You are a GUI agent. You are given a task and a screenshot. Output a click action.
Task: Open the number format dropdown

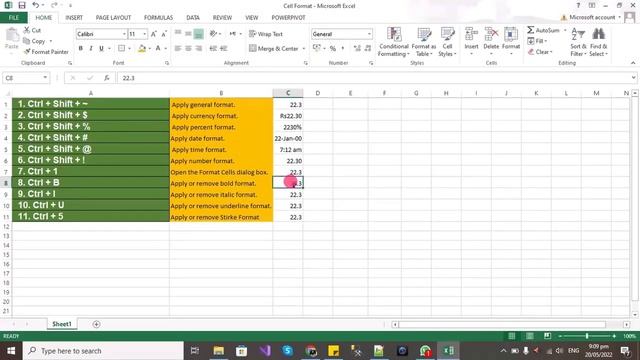[369, 34]
